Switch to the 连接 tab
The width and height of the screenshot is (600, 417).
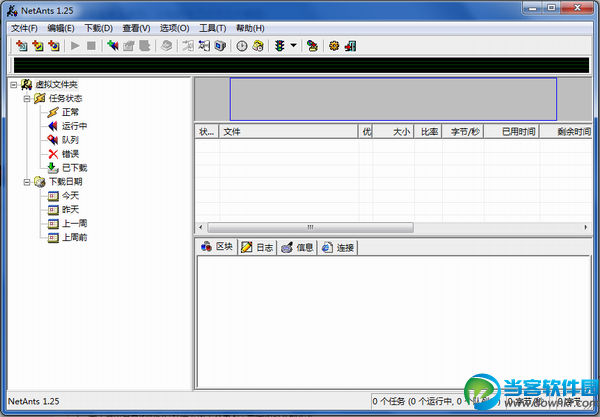[x=338, y=248]
